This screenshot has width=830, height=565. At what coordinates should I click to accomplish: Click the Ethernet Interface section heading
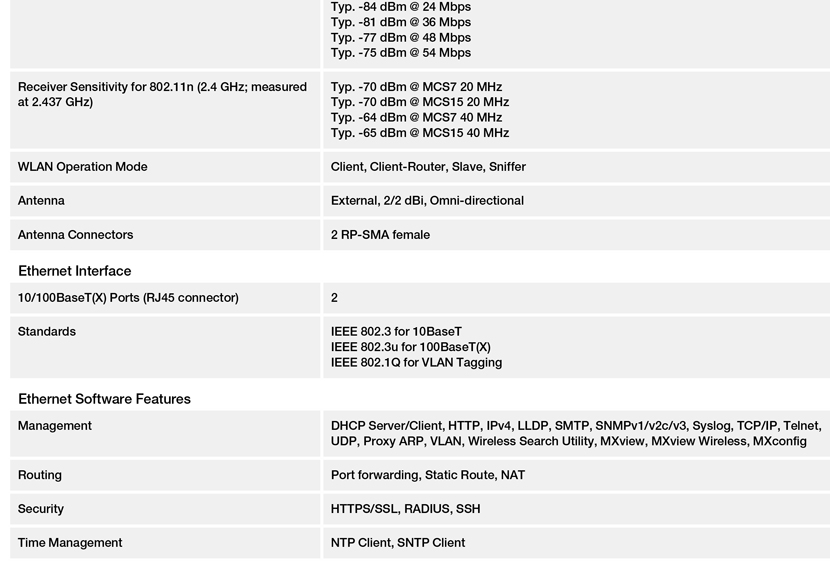pos(75,271)
